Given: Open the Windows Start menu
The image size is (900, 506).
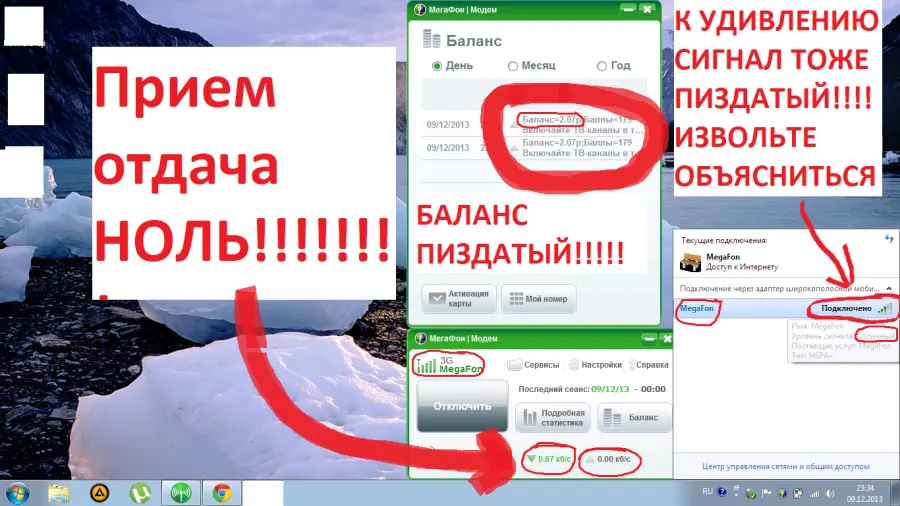Looking at the screenshot, I should 17,493.
